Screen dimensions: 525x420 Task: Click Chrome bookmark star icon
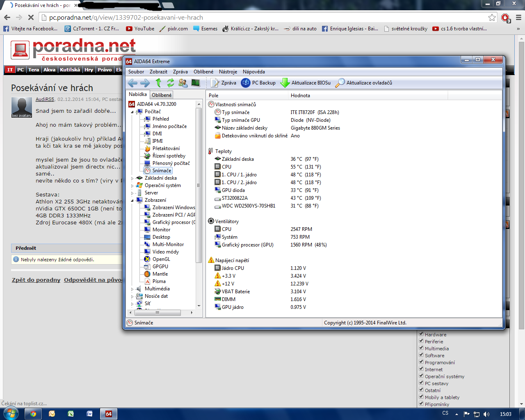tap(492, 18)
